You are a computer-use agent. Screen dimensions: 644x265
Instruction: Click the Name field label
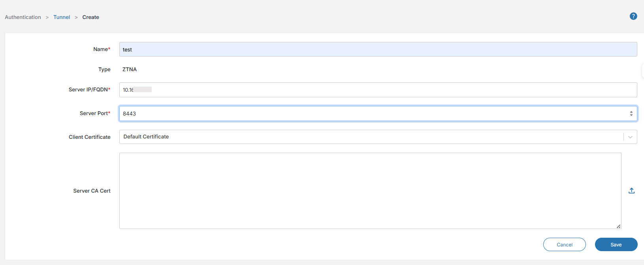(x=102, y=49)
